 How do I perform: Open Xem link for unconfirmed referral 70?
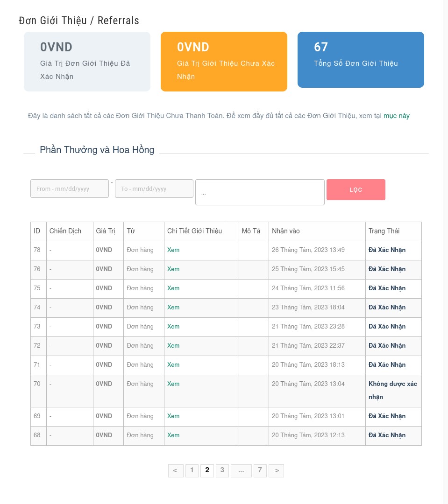coord(173,384)
